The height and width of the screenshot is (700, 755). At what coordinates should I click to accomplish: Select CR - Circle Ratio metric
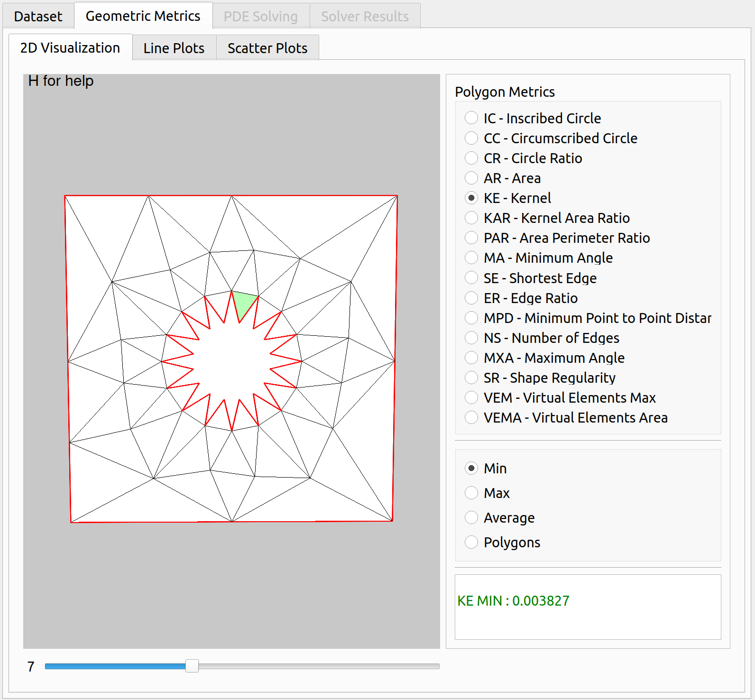click(471, 158)
